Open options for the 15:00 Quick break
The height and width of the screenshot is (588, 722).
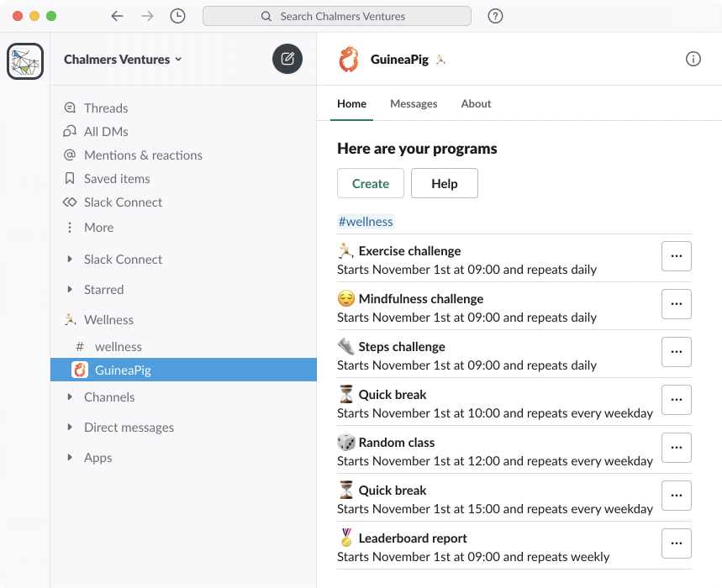click(x=677, y=496)
